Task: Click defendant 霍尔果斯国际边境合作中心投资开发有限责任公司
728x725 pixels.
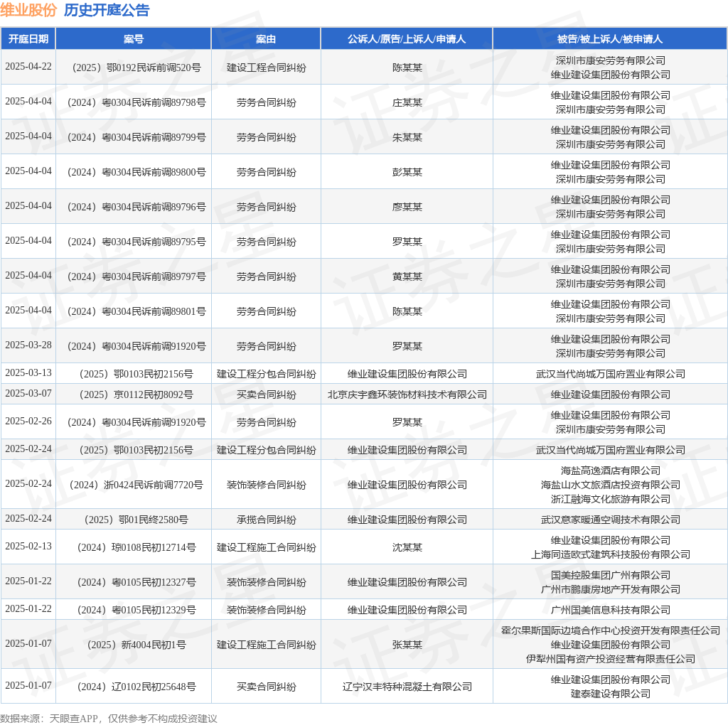Action: click(x=611, y=630)
